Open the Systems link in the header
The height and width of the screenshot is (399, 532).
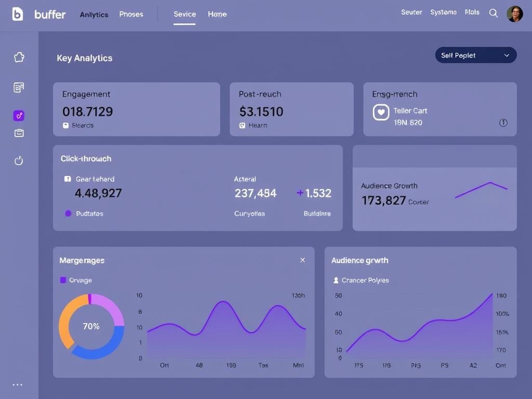(443, 12)
